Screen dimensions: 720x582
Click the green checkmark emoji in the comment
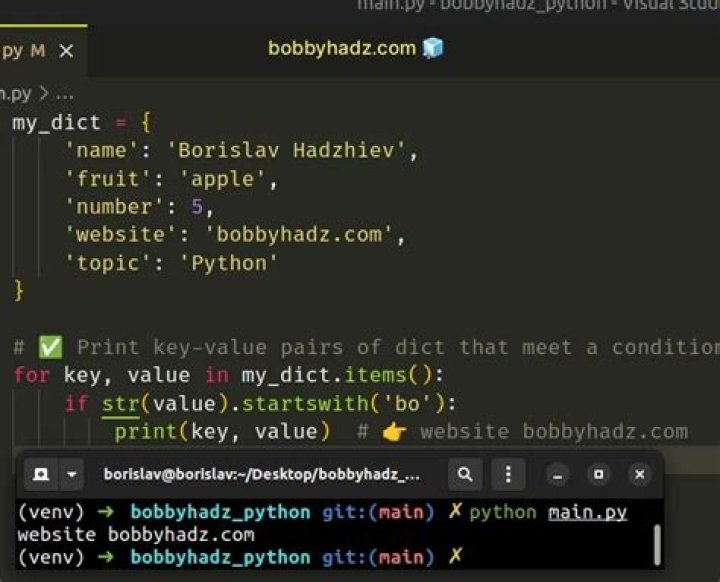tap(50, 348)
